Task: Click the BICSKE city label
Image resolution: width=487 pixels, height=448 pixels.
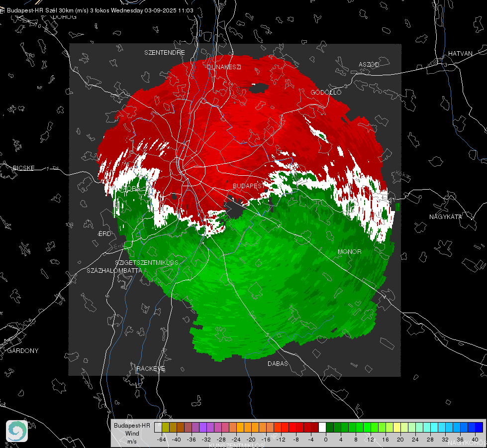Action: [23, 168]
